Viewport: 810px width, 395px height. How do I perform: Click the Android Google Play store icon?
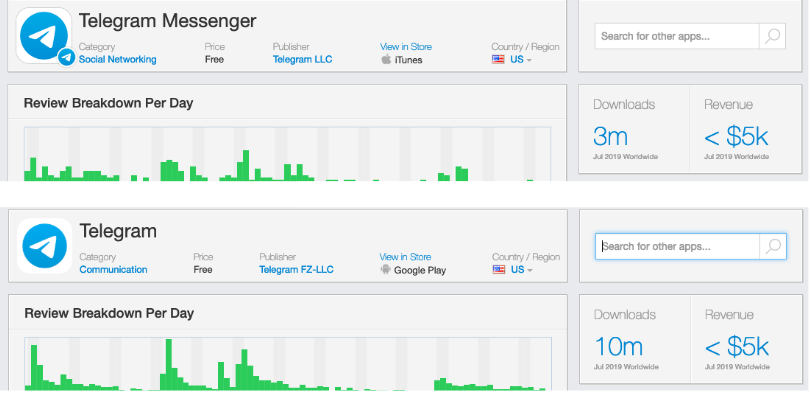point(385,270)
